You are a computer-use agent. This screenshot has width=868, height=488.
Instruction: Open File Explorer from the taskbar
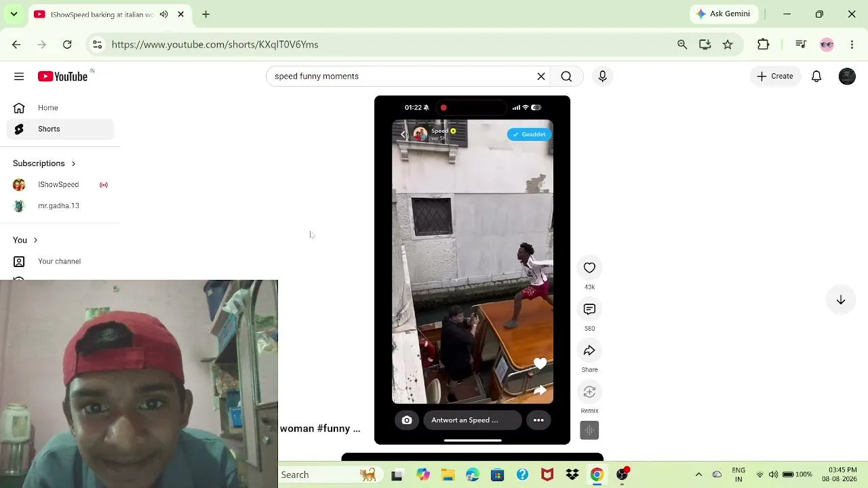[448, 475]
